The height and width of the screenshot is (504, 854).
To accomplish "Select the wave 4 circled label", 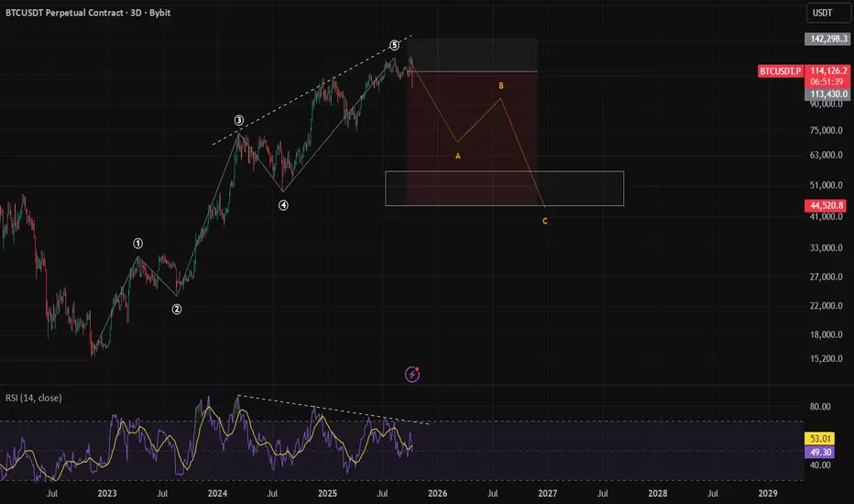I will coord(283,205).
